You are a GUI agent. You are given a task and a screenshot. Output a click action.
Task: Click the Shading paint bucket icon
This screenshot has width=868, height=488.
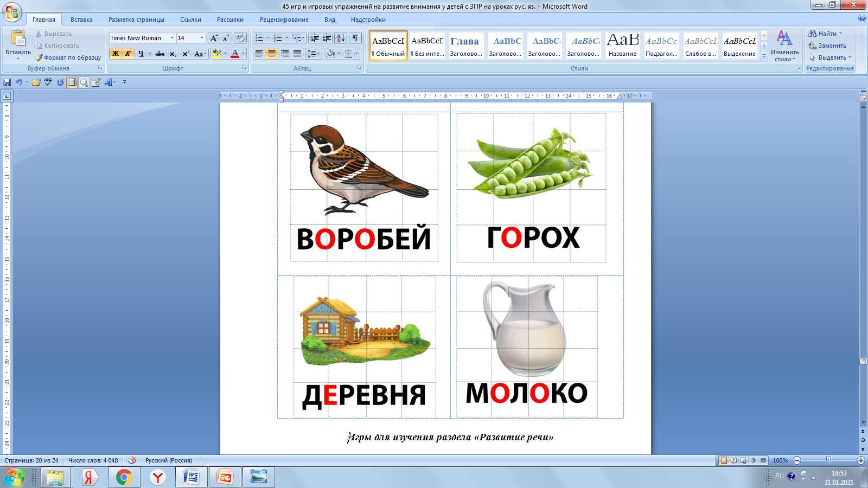click(330, 54)
